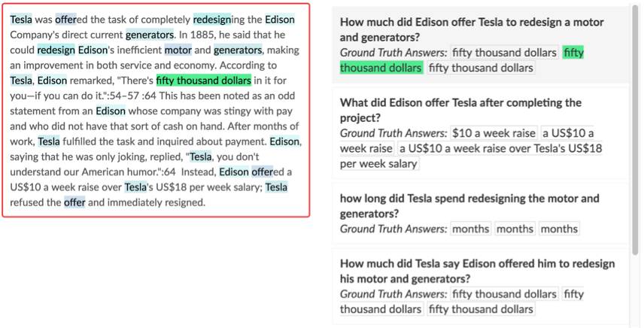Click the first "months" ground truth answer
The height and width of the screenshot is (328, 644).
pos(470,229)
